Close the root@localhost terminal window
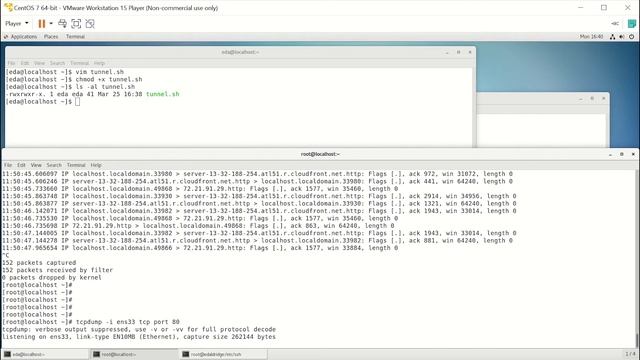Screen dimensions: 640x360 coord(633,154)
